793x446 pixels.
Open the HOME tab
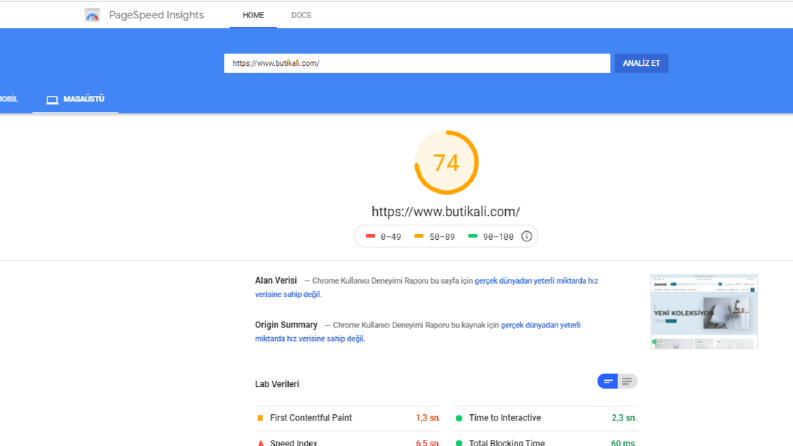click(253, 15)
